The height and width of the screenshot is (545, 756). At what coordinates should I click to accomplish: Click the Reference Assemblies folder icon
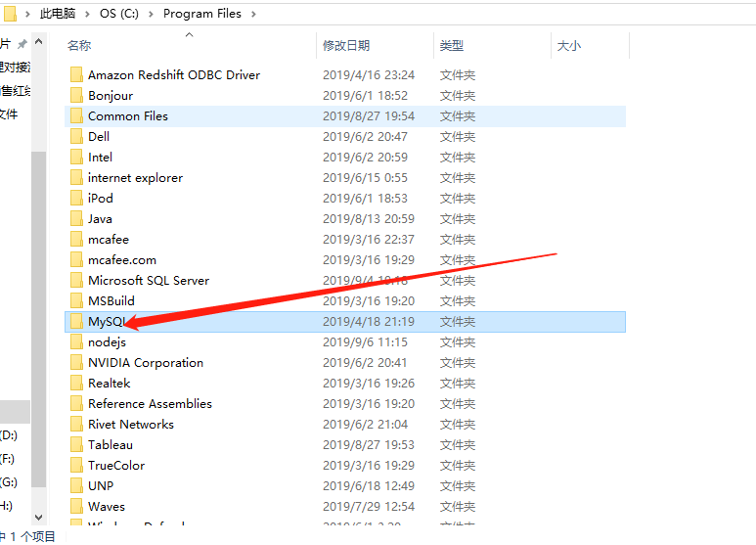pos(76,404)
